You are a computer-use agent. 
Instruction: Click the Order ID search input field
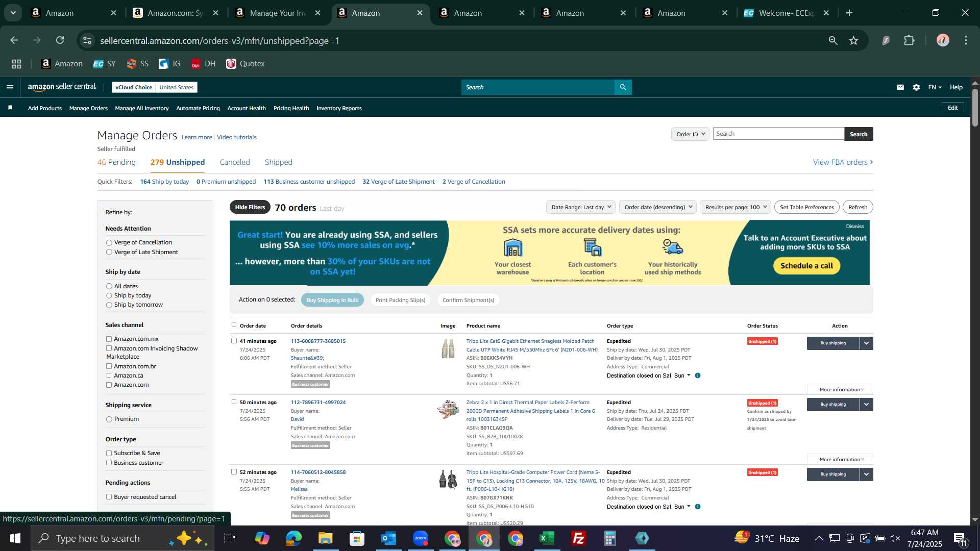(778, 134)
